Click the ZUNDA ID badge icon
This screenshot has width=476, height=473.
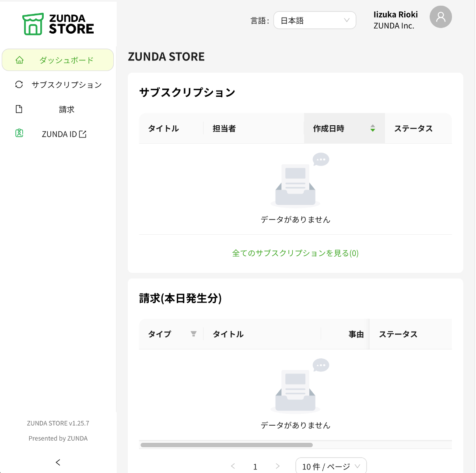19,134
